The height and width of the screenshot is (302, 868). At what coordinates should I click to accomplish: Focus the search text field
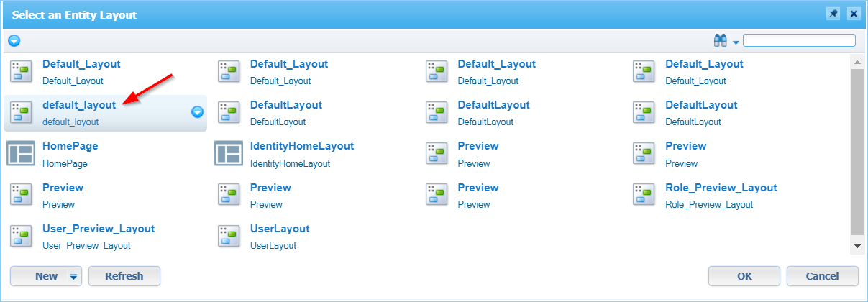pyautogui.click(x=799, y=41)
